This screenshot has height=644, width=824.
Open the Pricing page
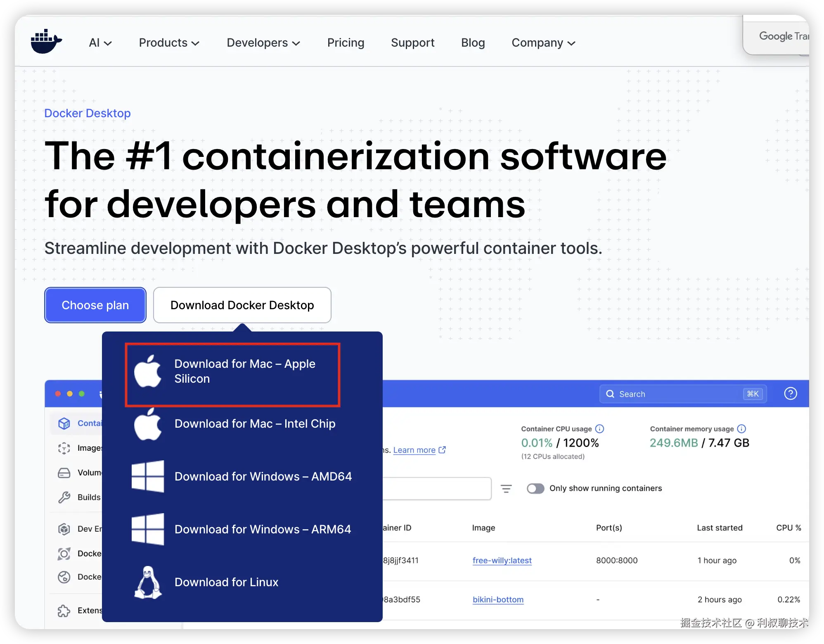point(346,43)
